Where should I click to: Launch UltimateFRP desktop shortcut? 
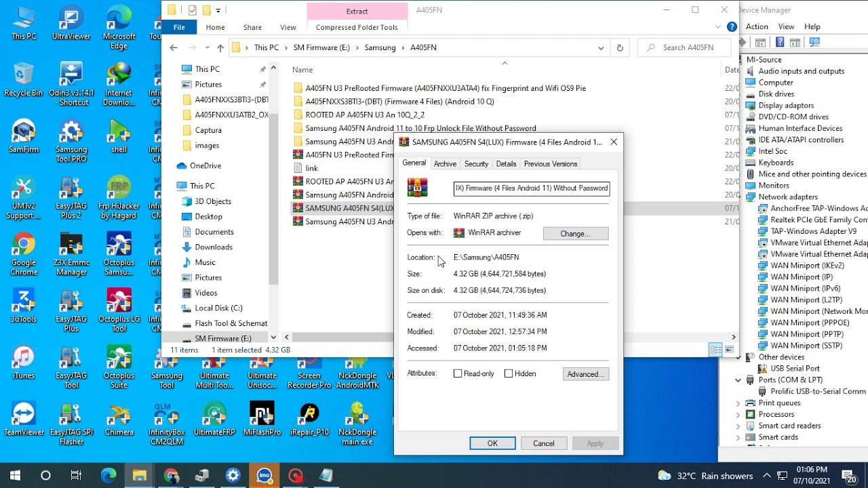(214, 420)
